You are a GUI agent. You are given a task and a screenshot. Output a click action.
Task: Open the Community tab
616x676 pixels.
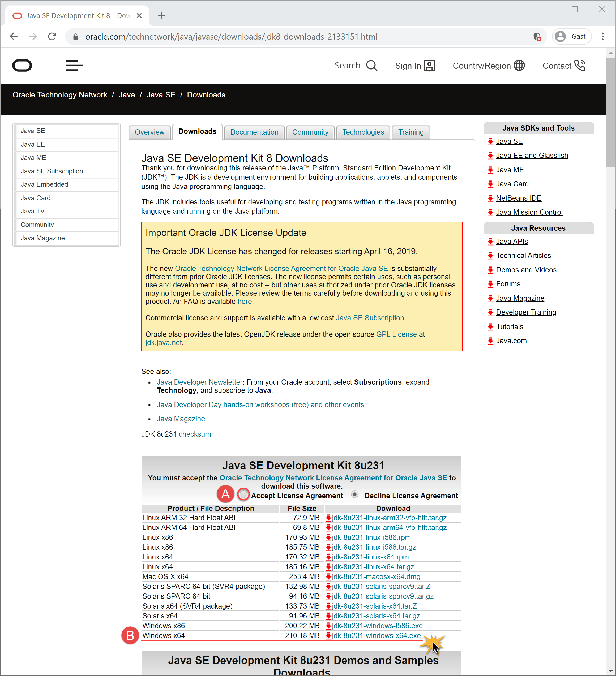pos(310,132)
